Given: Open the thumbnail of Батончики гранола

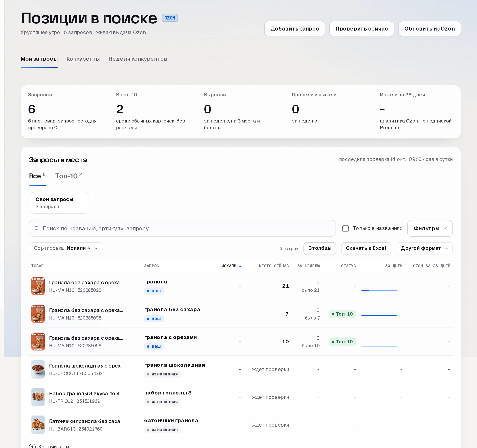Looking at the screenshot, I should 38,425.
